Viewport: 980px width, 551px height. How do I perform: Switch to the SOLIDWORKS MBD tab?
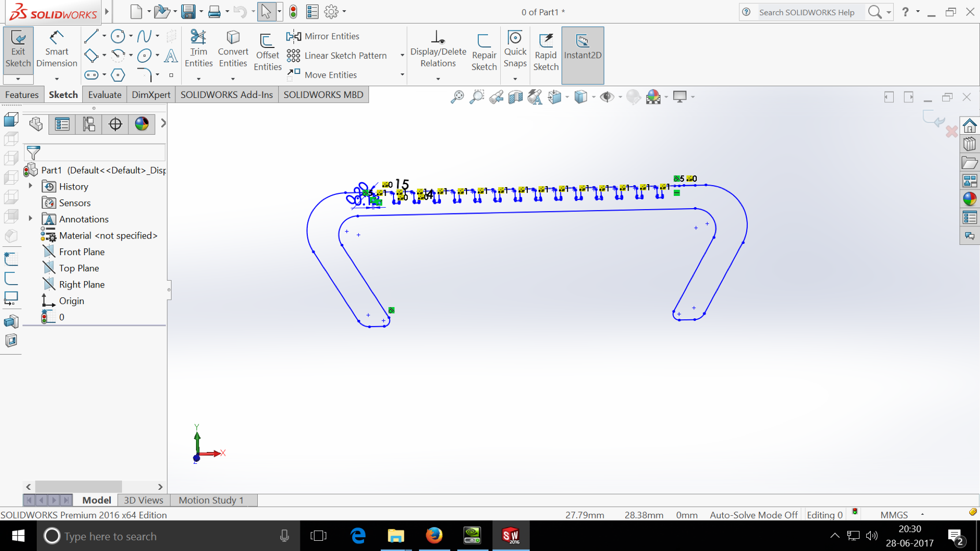pyautogui.click(x=323, y=95)
